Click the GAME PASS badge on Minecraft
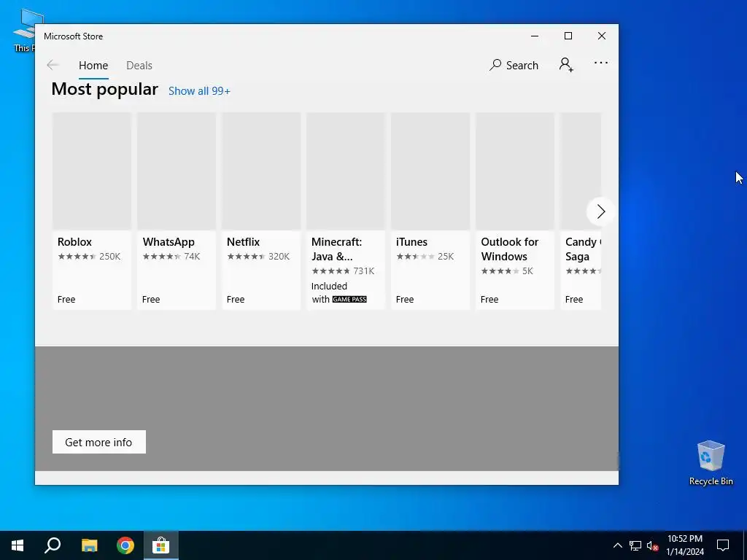747x560 pixels. pos(349,300)
